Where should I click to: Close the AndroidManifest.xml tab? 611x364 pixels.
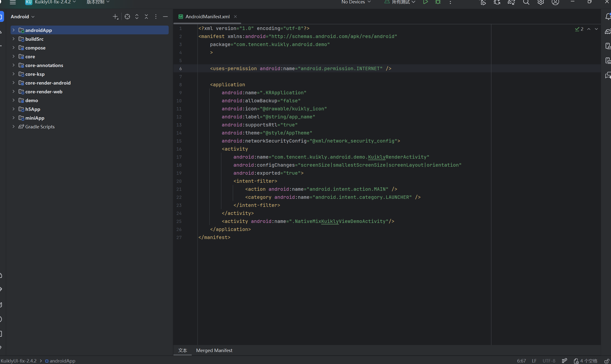click(x=235, y=17)
